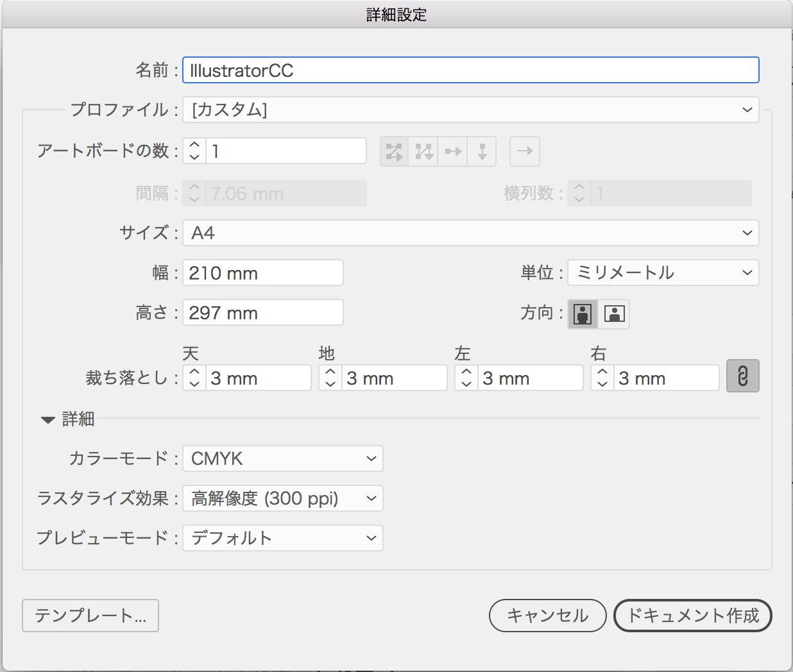Select the arrange by row artboard icon
The height and width of the screenshot is (672, 793).
click(453, 152)
